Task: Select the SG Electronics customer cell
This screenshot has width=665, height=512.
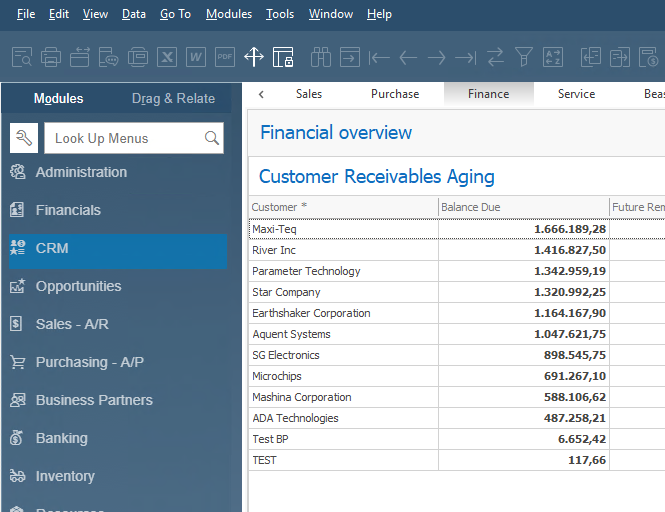Action: (x=344, y=355)
